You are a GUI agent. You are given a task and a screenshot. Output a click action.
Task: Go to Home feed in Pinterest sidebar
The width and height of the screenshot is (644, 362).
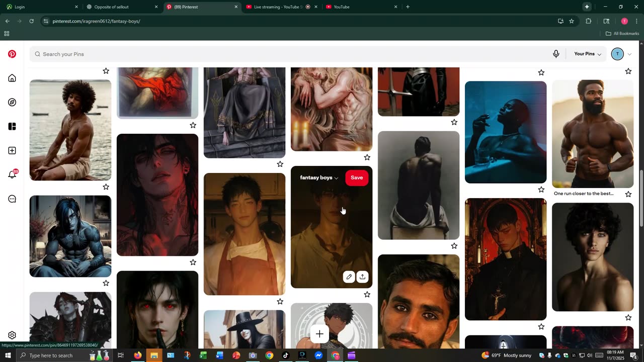[12, 78]
